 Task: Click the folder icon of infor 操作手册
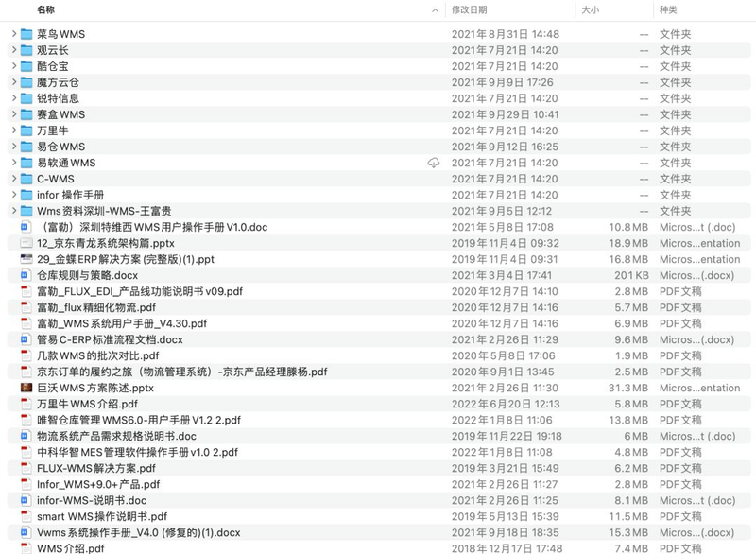tap(28, 195)
